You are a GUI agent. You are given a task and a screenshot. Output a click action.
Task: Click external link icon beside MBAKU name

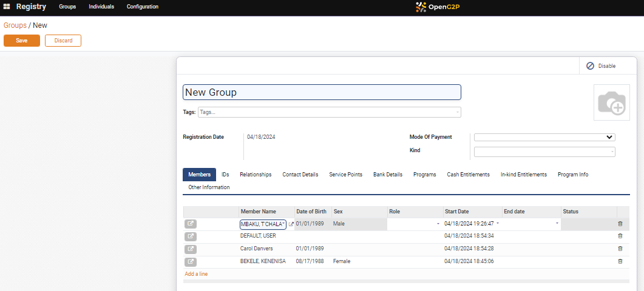coord(291,224)
